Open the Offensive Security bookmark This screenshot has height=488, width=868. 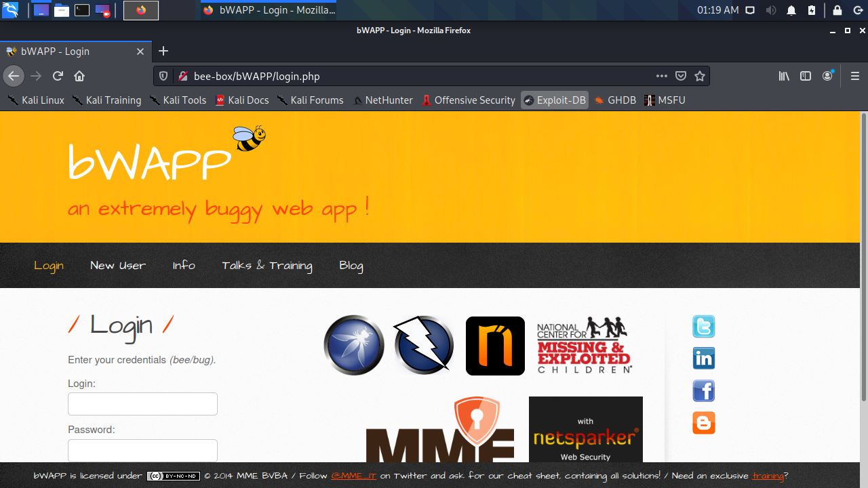[x=469, y=100]
